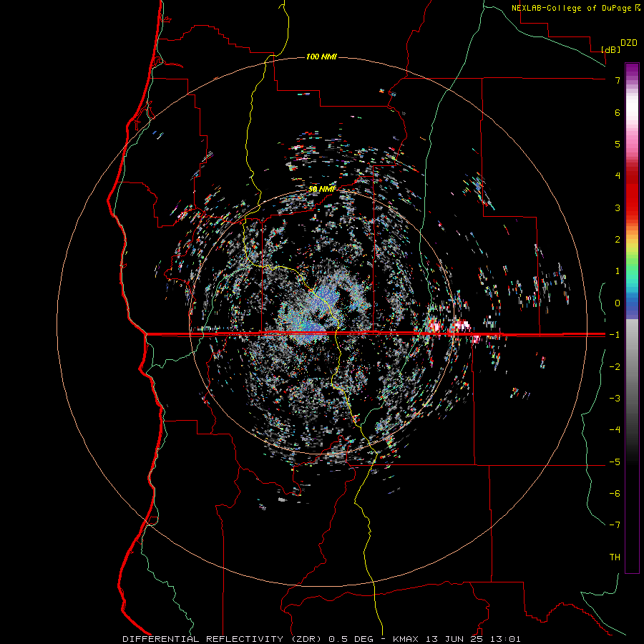Click the -2 value on color scale
The image size is (644, 644).
615,367
